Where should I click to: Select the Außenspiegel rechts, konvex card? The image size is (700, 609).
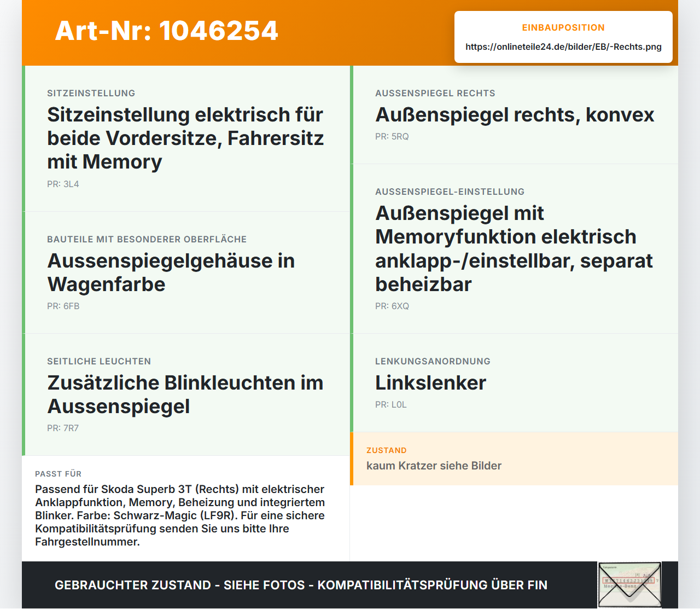(514, 115)
